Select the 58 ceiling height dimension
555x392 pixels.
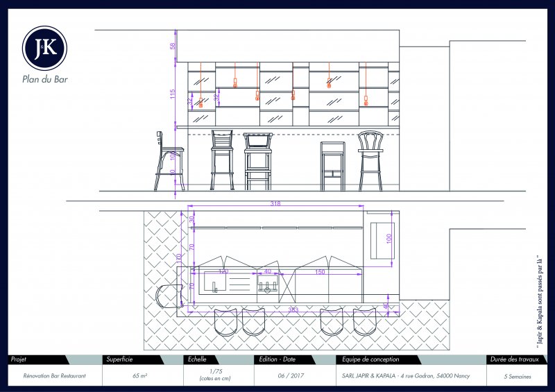pos(173,46)
